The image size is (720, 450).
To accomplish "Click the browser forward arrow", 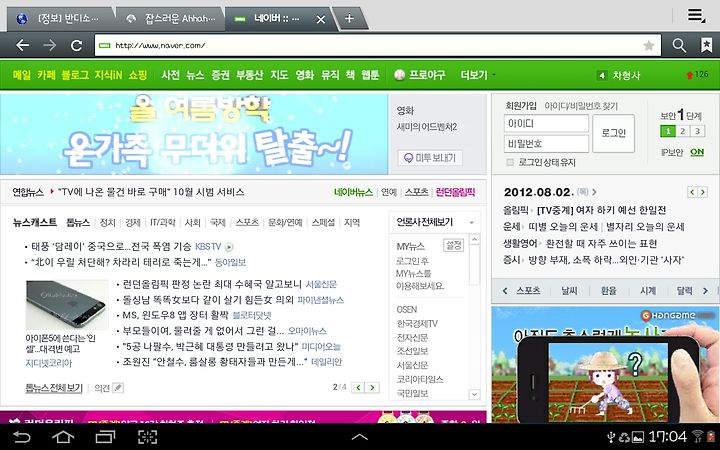I will (49, 45).
